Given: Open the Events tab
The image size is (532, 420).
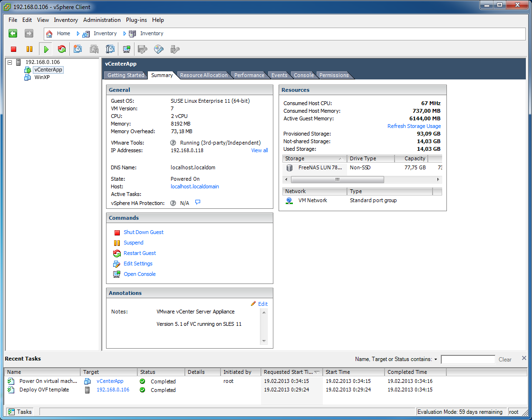Looking at the screenshot, I should (x=279, y=75).
